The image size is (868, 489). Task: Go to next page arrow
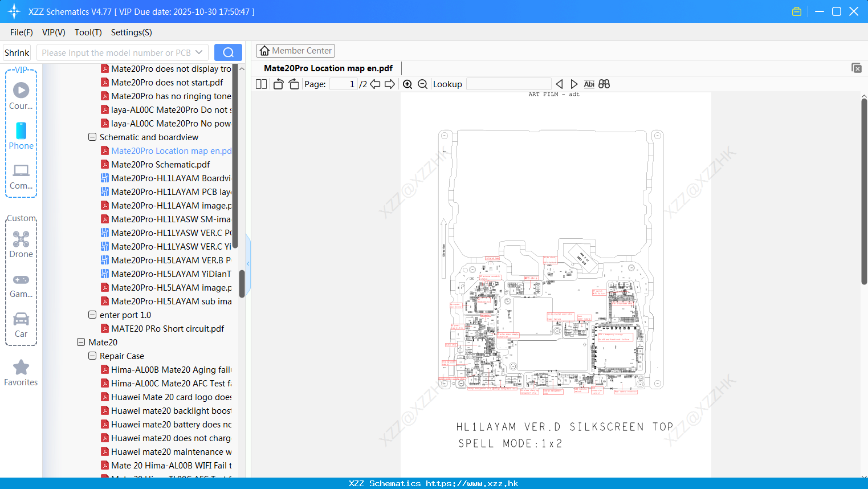coord(390,84)
